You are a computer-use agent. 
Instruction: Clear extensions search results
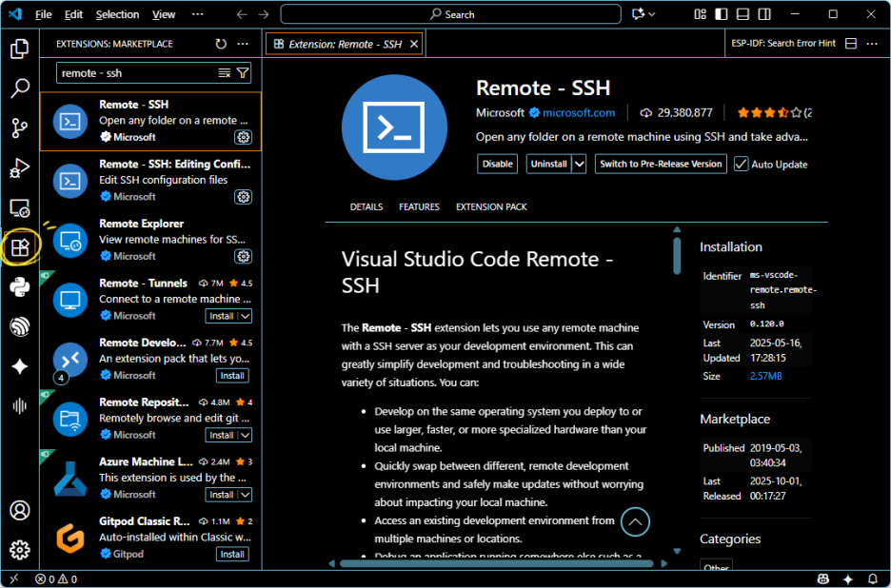click(x=225, y=72)
